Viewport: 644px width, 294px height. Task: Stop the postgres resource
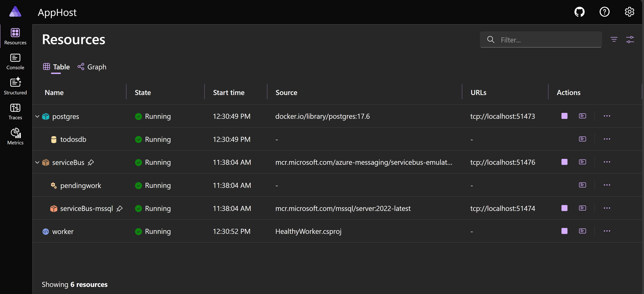point(564,116)
